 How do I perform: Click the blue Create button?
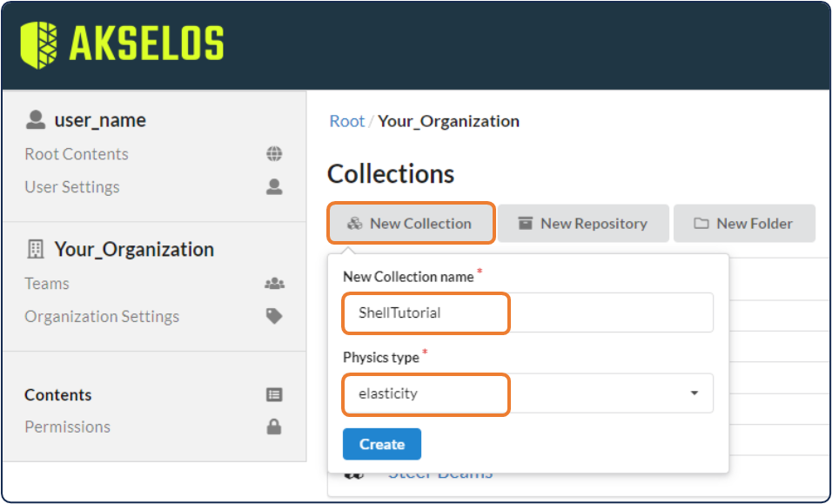pos(382,444)
